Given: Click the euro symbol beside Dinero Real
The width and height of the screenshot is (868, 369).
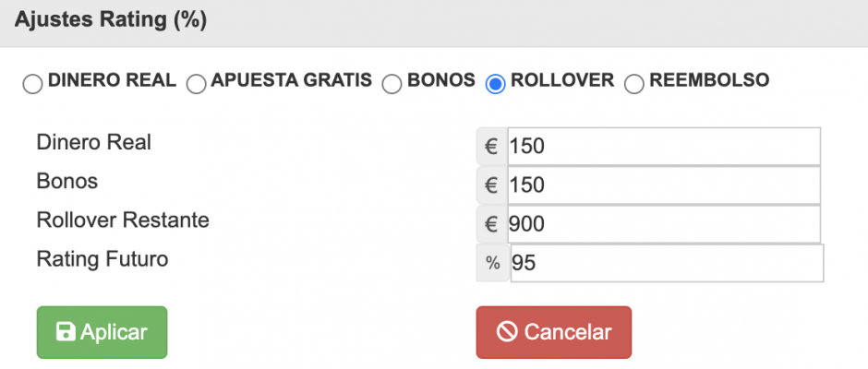Looking at the screenshot, I should point(491,147).
